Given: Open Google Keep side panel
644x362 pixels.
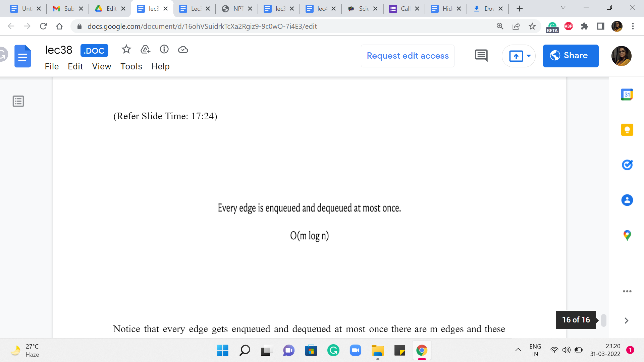Looking at the screenshot, I should 627,130.
